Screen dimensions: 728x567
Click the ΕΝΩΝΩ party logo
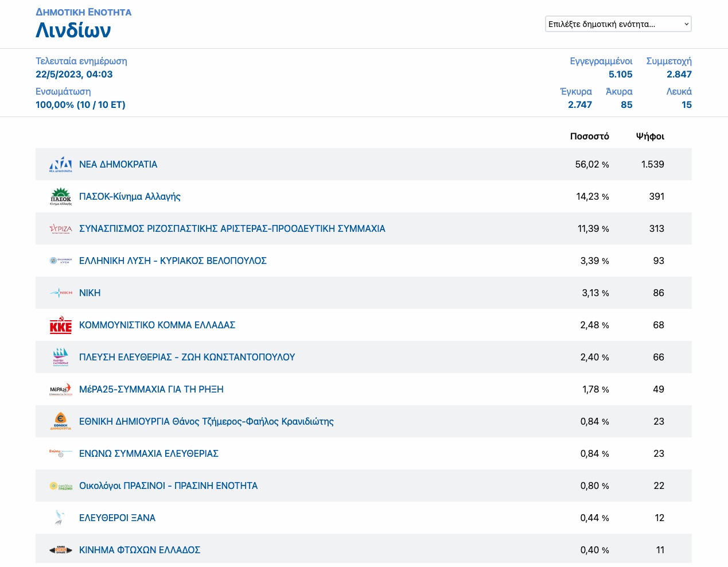click(x=61, y=453)
